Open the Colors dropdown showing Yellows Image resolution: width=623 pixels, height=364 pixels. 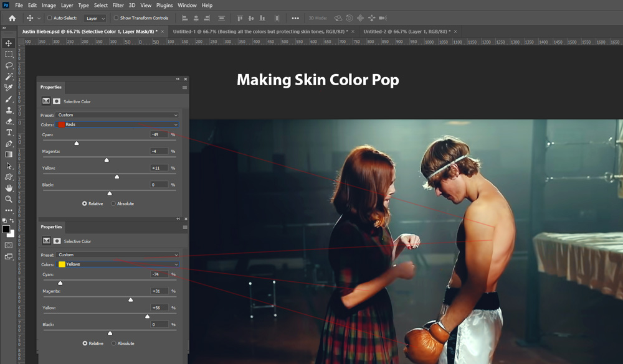coord(118,264)
